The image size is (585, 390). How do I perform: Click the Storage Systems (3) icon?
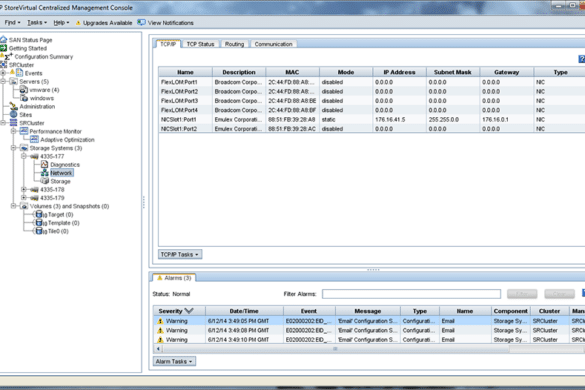(24, 148)
